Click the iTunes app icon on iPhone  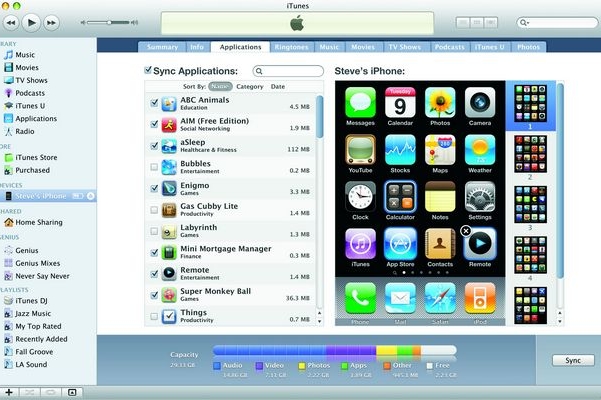pos(360,244)
